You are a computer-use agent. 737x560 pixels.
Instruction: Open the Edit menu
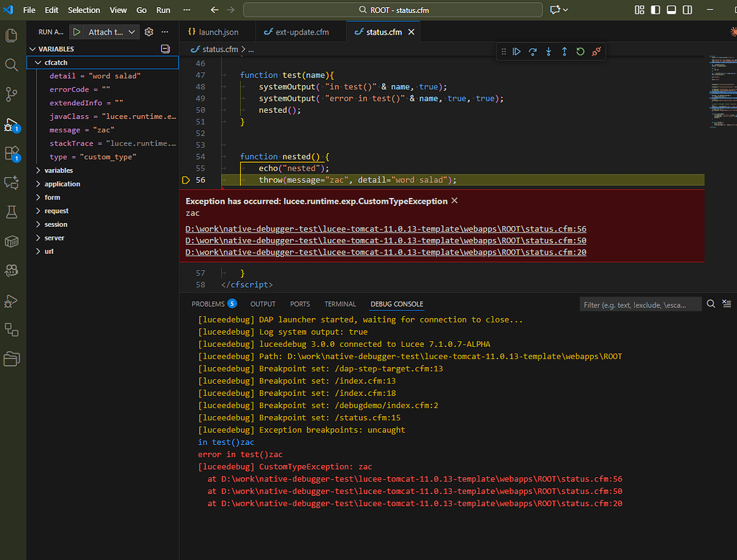[x=51, y=10]
